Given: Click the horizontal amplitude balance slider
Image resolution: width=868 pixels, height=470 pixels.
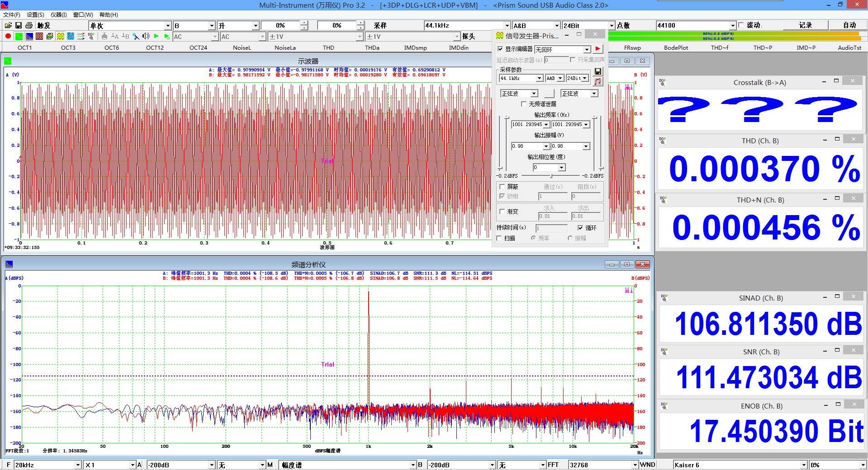Looking at the screenshot, I should [550, 175].
